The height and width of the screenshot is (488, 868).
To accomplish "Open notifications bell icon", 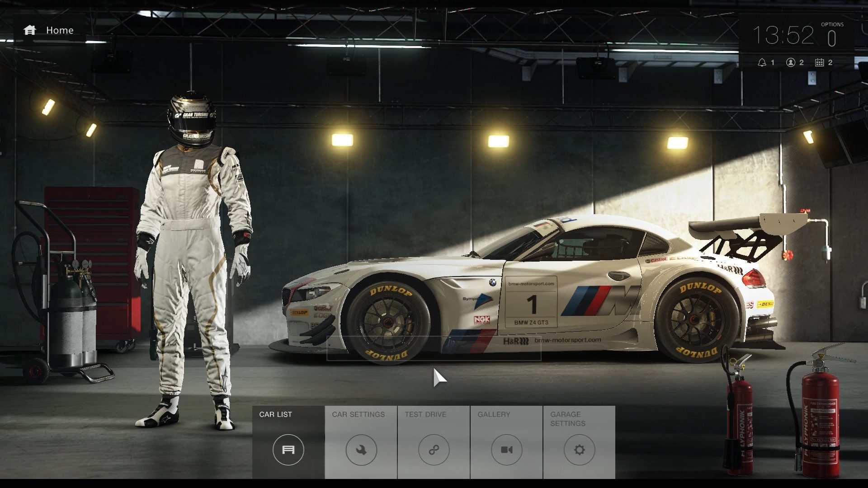I will [762, 62].
